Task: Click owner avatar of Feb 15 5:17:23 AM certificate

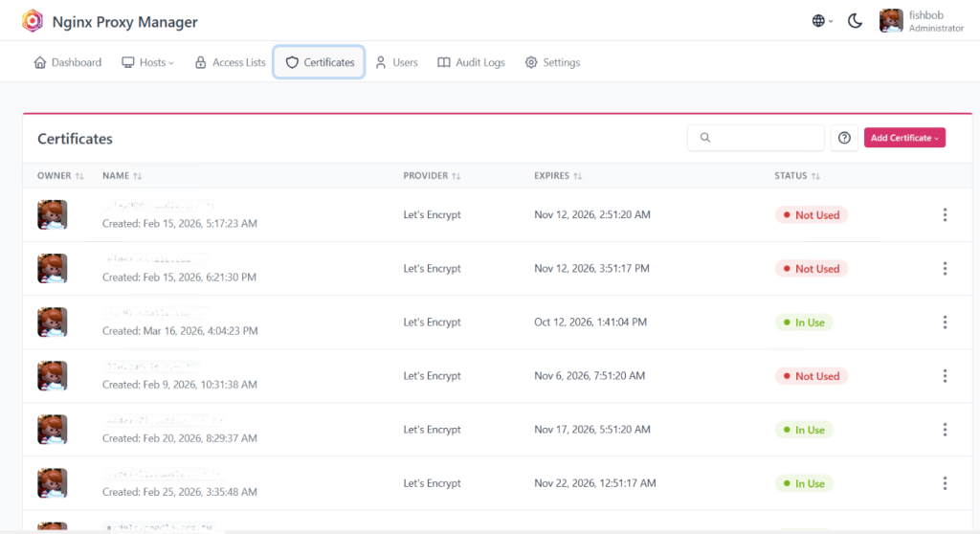Action: [52, 214]
